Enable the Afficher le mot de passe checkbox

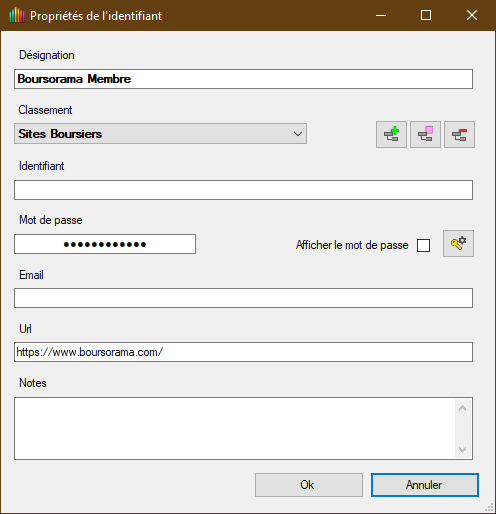(x=423, y=246)
